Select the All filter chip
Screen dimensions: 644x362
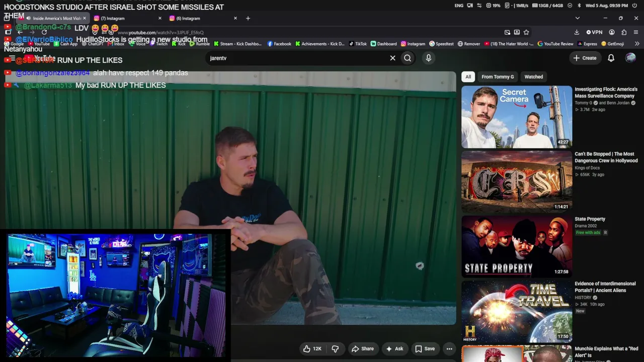coord(468,77)
